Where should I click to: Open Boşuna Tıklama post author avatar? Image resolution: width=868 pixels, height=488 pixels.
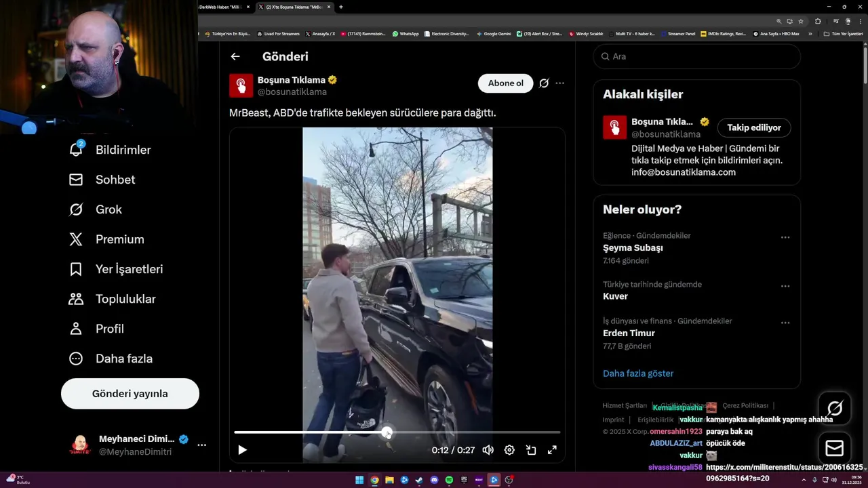pos(241,85)
